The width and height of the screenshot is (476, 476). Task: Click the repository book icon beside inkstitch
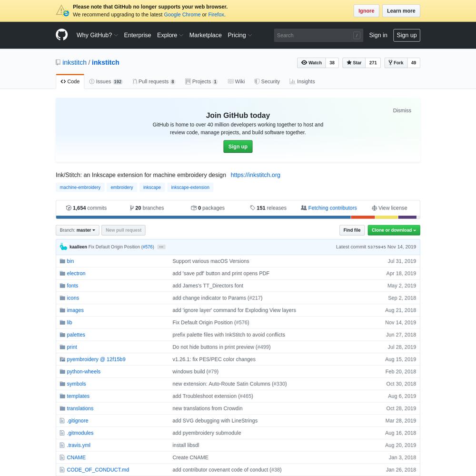coord(58,62)
